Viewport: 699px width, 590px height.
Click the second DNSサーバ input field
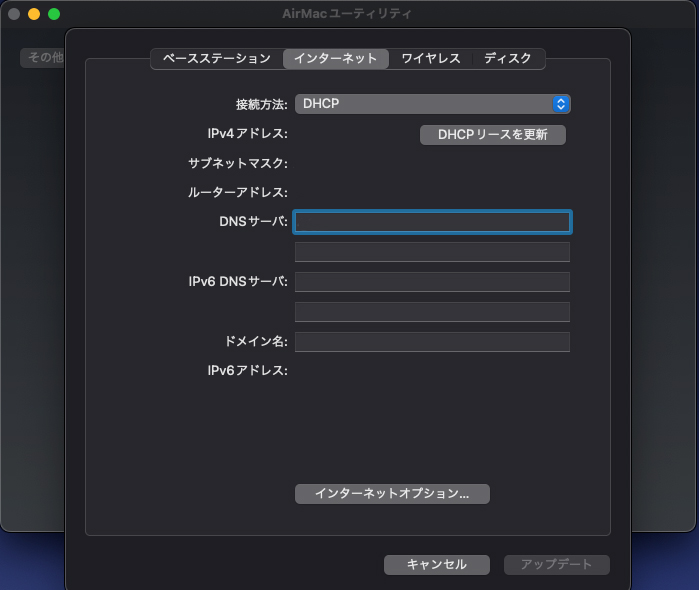tap(432, 252)
